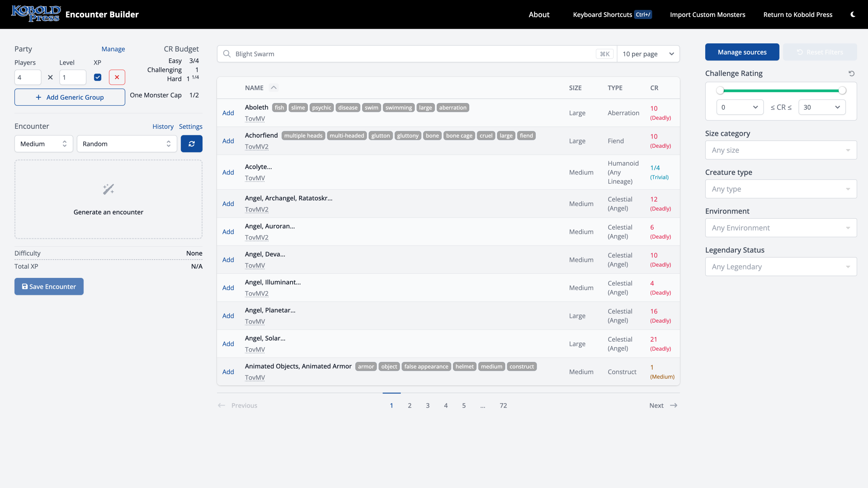Click the random encounter refresh icon
Screen dimensions: 868x488
[x=192, y=144]
